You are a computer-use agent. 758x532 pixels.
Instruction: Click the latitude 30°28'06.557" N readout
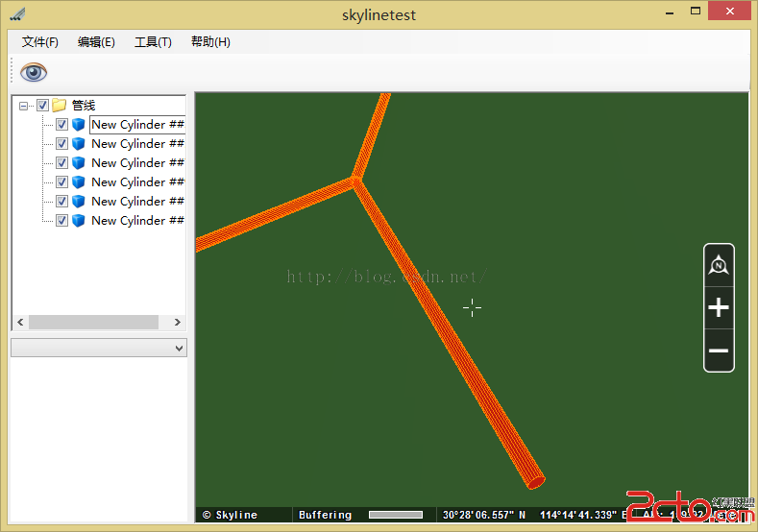(484, 515)
